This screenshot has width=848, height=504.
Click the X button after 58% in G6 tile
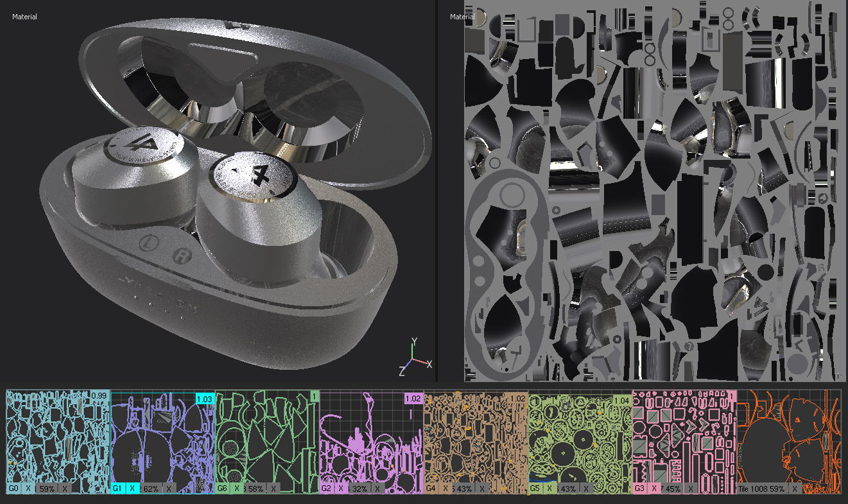(273, 489)
